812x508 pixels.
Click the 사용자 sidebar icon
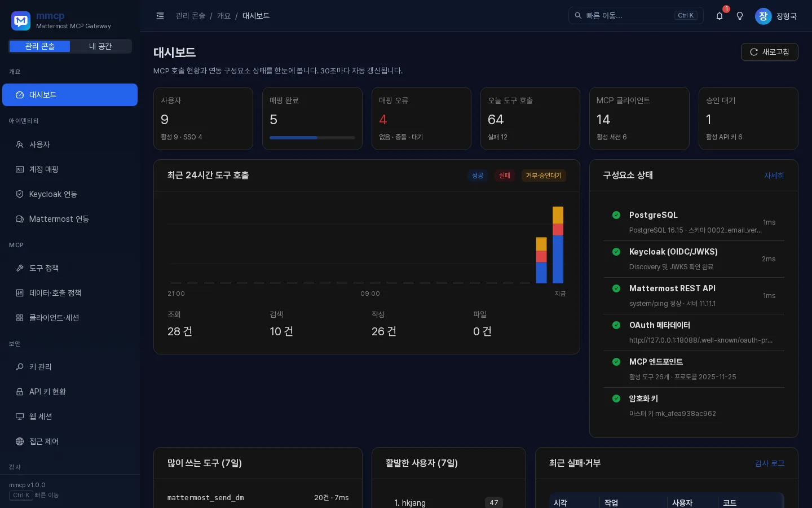[20, 144]
